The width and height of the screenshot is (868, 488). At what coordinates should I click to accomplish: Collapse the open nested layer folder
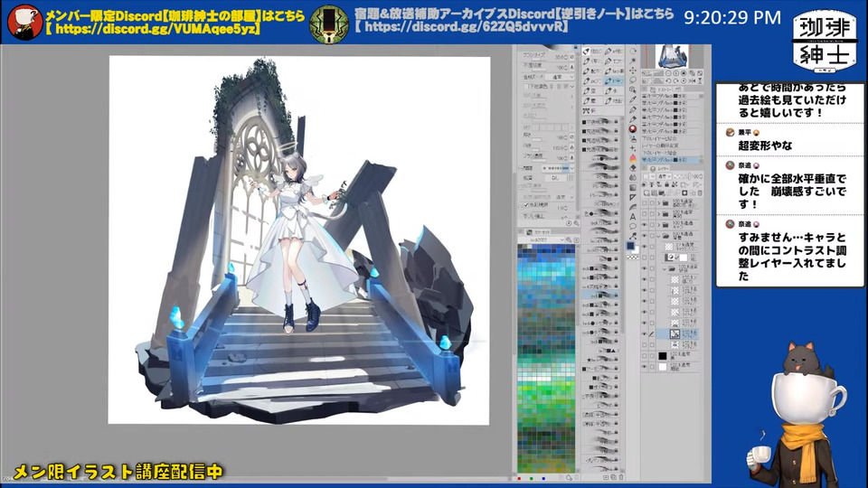click(665, 268)
